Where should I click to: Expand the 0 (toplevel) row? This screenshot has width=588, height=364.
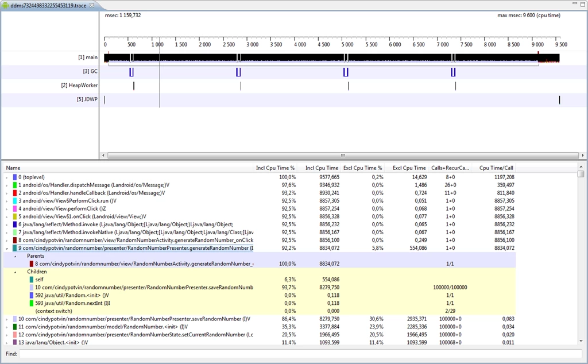7,177
